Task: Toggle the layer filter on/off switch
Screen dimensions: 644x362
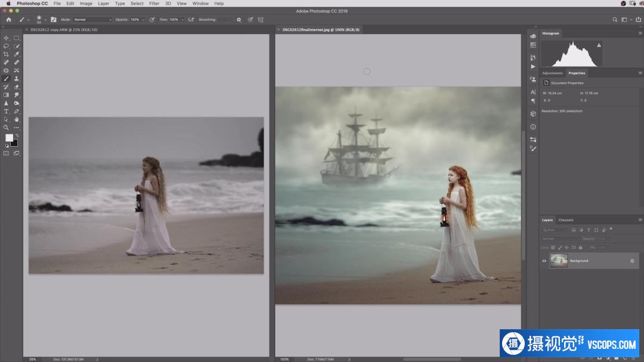Action: pyautogui.click(x=611, y=229)
